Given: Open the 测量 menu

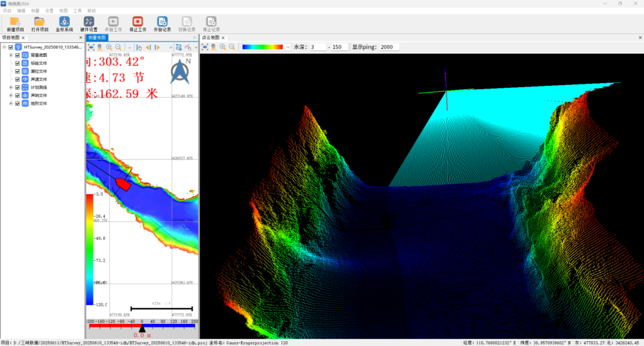Looking at the screenshot, I should coord(35,11).
